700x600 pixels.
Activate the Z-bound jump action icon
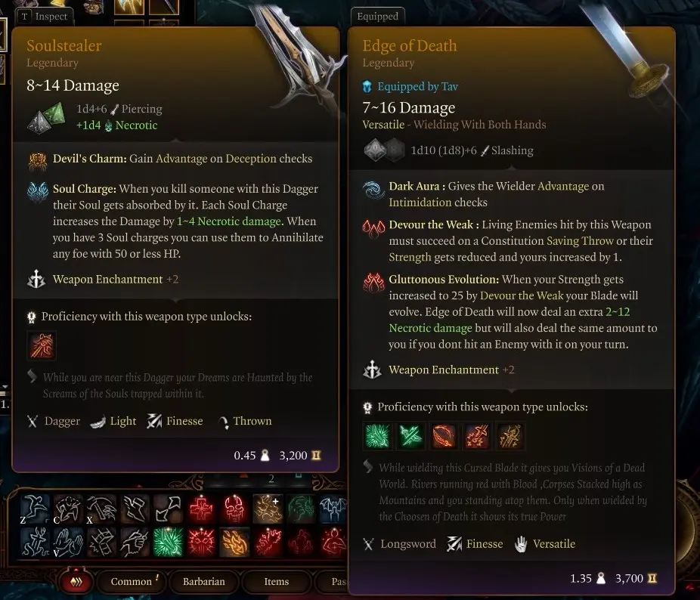35,509
